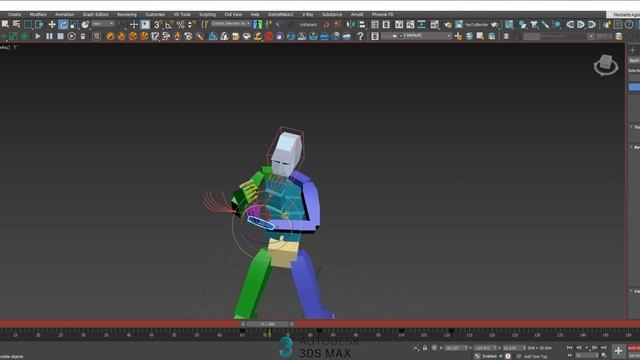Activate the Select and Scale tool
The width and height of the screenshot is (640, 360).
point(74,24)
